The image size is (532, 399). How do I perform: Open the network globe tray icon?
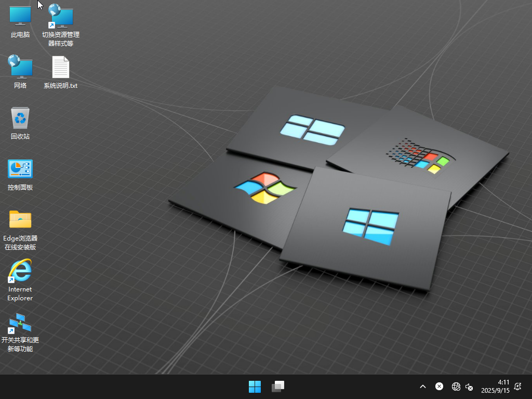tap(456, 387)
